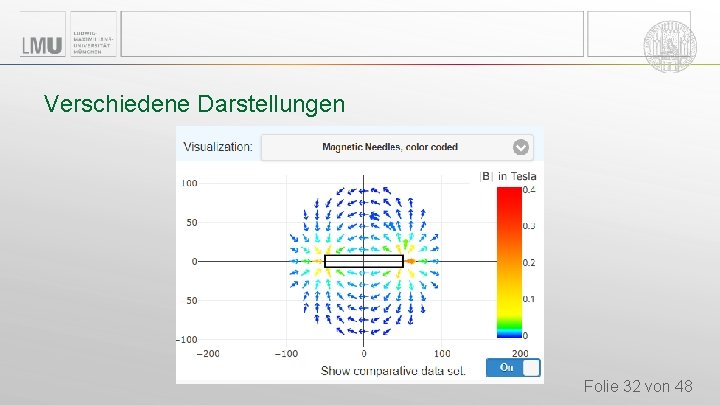Click the x-axis tick label 200

[520, 354]
